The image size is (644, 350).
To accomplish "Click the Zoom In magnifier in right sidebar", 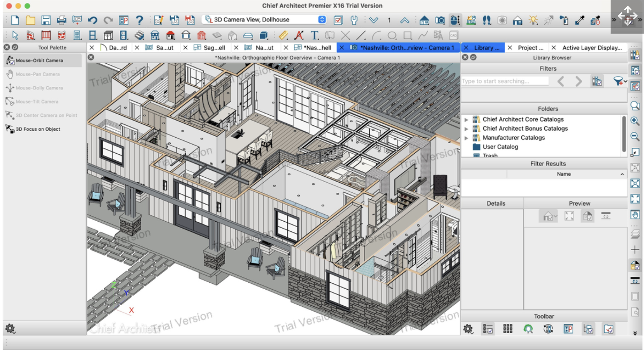I will click(635, 121).
